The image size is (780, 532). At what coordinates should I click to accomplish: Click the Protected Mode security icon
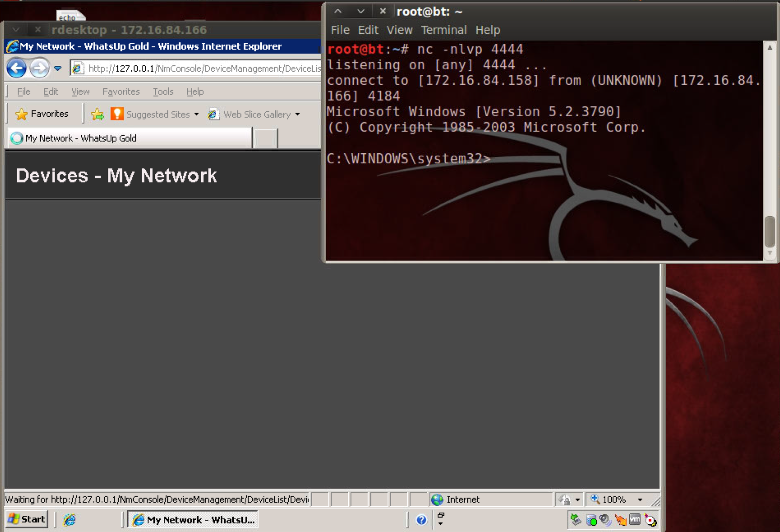click(564, 500)
